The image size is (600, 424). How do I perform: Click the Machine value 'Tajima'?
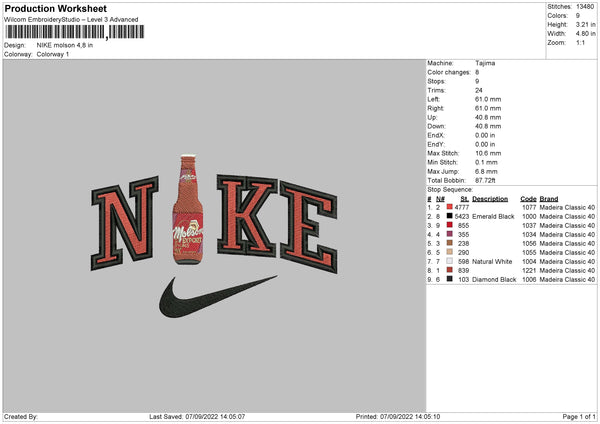[485, 63]
